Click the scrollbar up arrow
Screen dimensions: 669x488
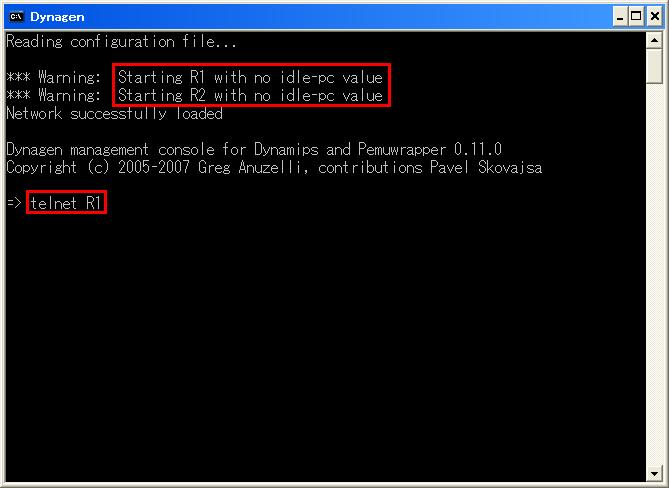coord(654,41)
